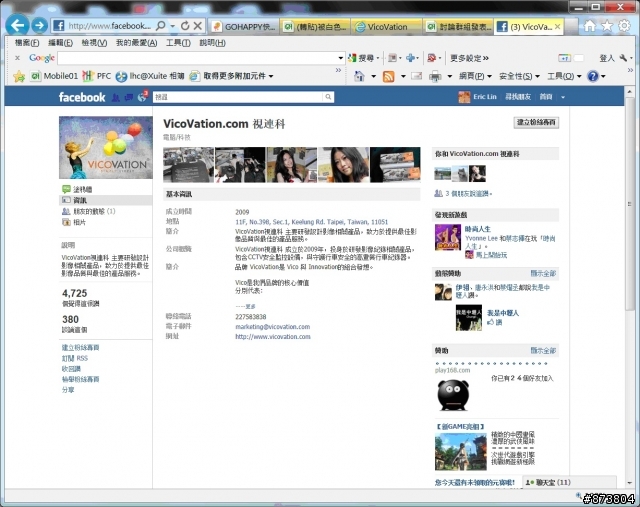Open 檢視(V) View menu
This screenshot has width=640, height=507.
[x=94, y=43]
